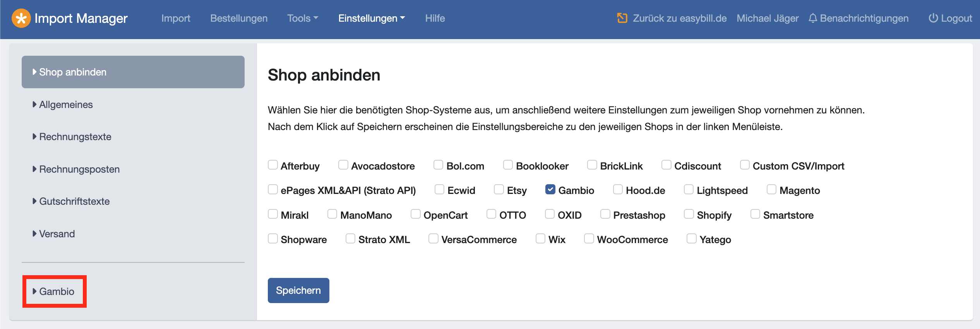Enable the BrickLink checkbox
This screenshot has height=329, width=980.
coord(592,165)
